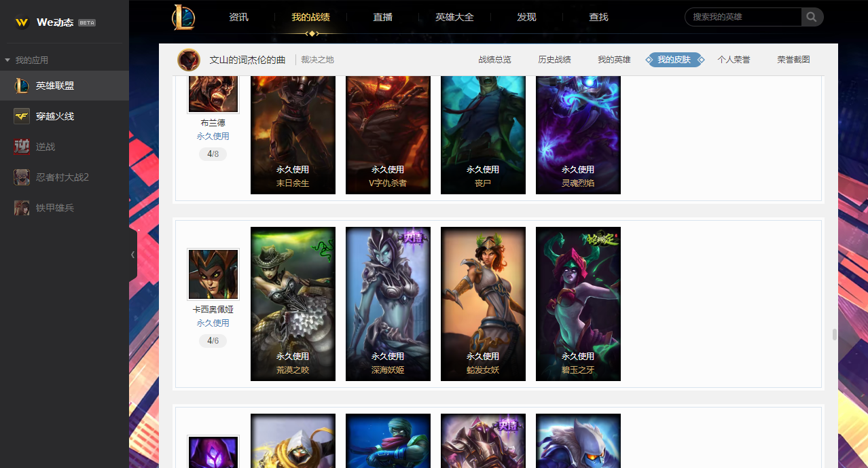Open the 碧玉之牙 skin thumbnail
This screenshot has width=868, height=468.
(578, 304)
